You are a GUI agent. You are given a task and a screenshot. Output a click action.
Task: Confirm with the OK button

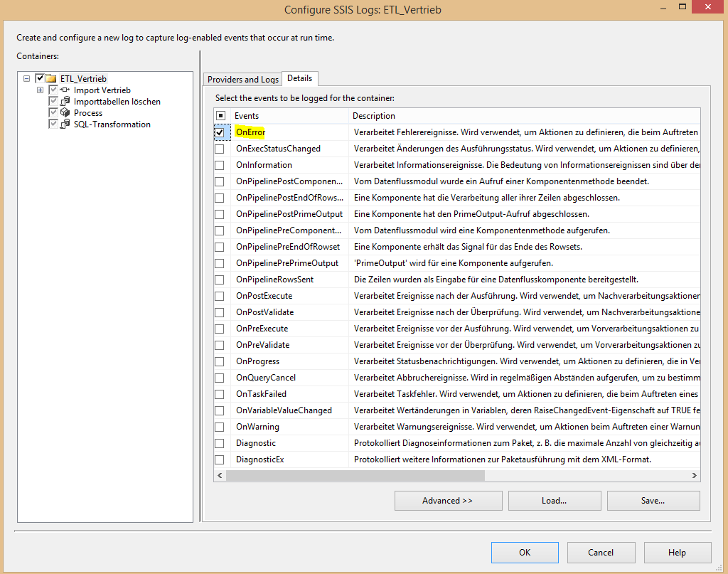click(525, 553)
